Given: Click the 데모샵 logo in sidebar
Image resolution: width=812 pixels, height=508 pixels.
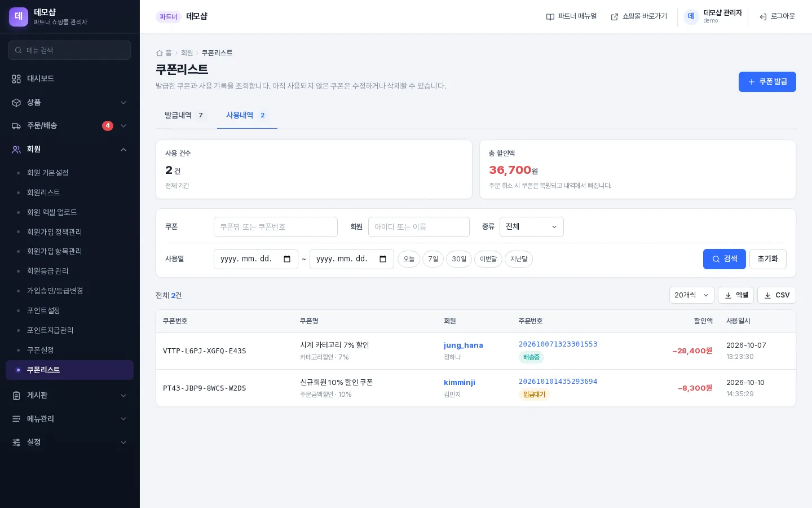Looking at the screenshot, I should tap(19, 16).
